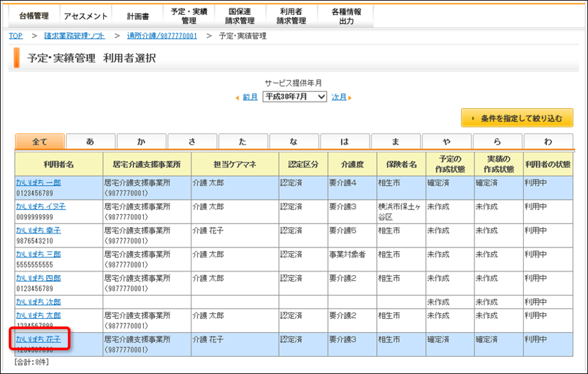Open user かいぽち 三郎
The image size is (588, 374).
coord(39,254)
